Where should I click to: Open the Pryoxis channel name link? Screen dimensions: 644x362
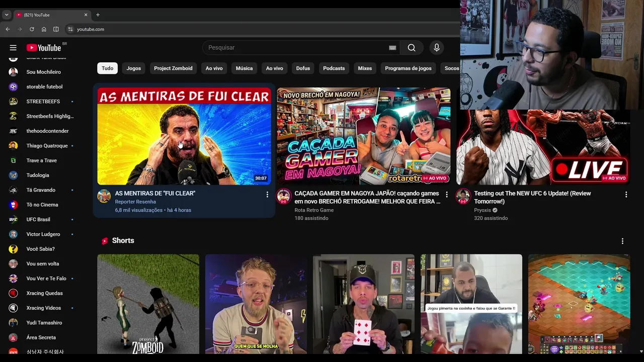pyautogui.click(x=482, y=210)
